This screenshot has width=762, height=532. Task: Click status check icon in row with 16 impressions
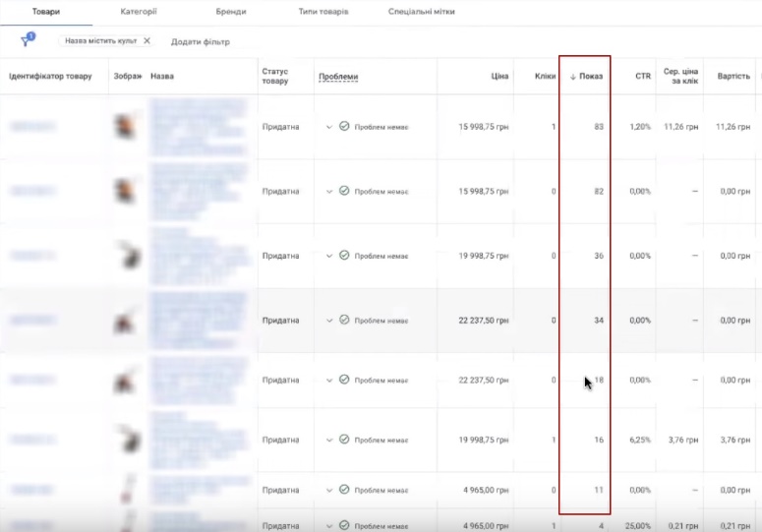tap(344, 441)
